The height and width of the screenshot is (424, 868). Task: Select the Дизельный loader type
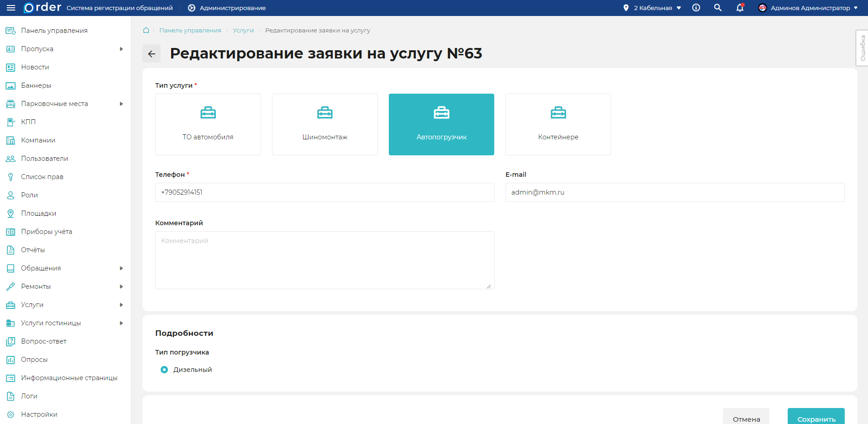pyautogui.click(x=164, y=369)
